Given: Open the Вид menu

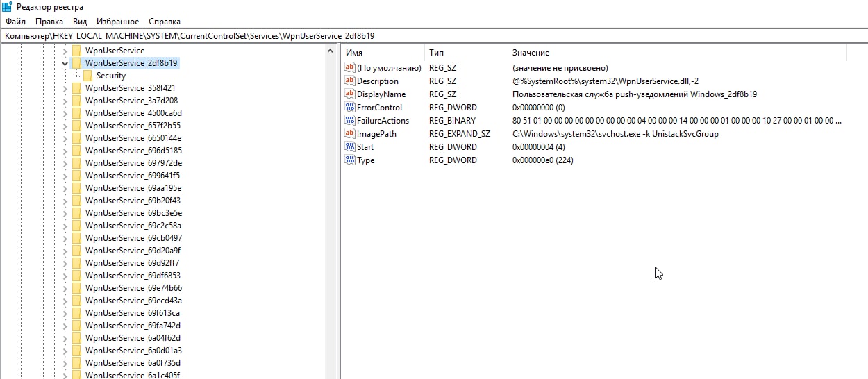Looking at the screenshot, I should (80, 22).
